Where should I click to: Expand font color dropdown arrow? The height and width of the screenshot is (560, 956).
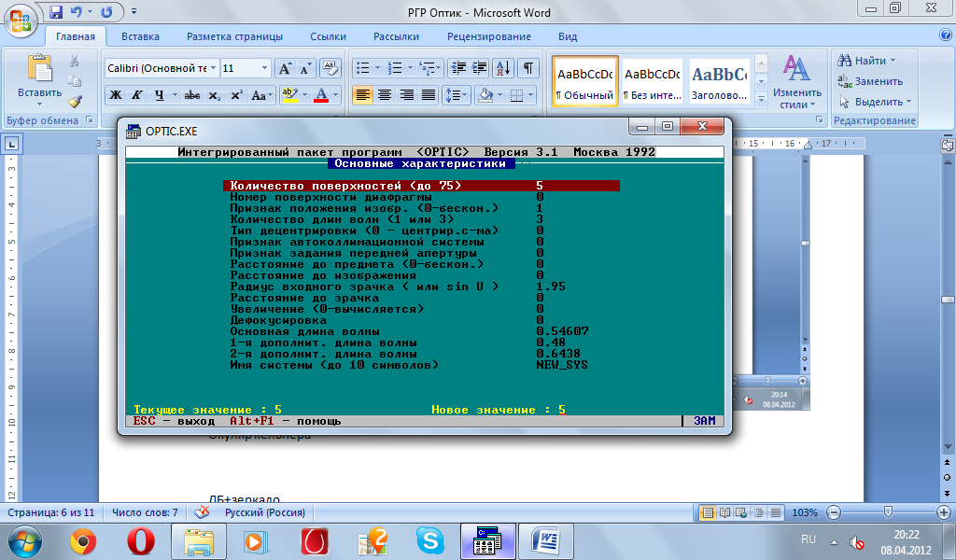(335, 95)
